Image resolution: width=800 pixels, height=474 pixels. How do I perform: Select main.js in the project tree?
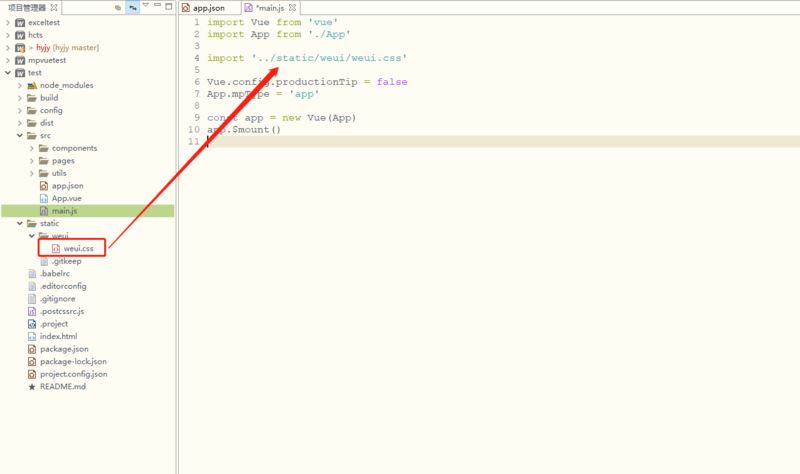(64, 211)
